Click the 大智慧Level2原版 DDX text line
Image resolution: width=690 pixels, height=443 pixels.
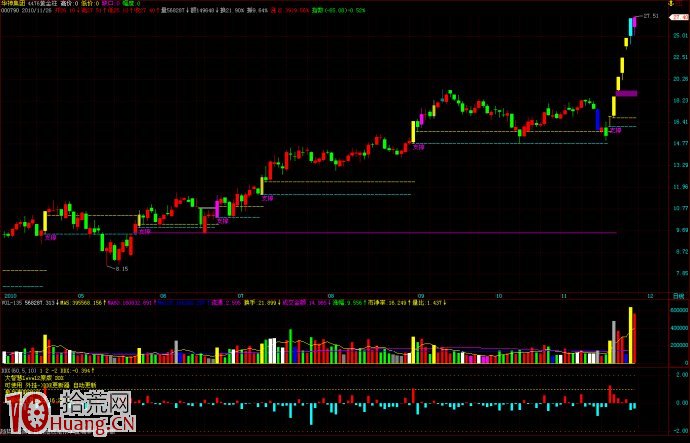coord(34,378)
